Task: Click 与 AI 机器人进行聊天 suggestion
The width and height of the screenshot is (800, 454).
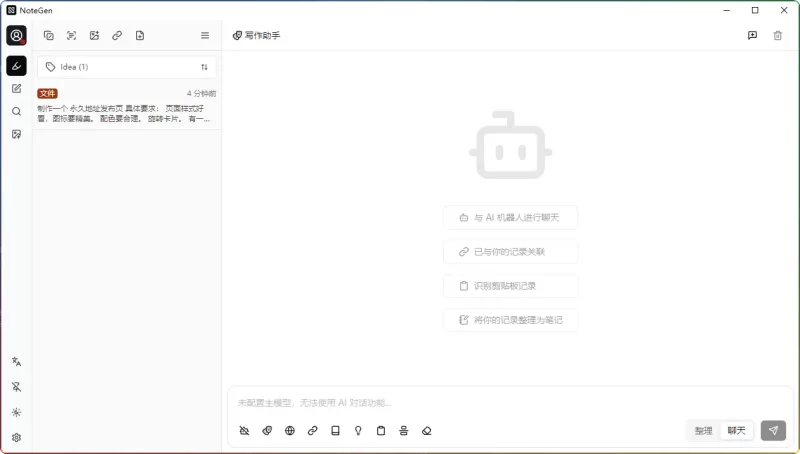Action: [x=510, y=217]
